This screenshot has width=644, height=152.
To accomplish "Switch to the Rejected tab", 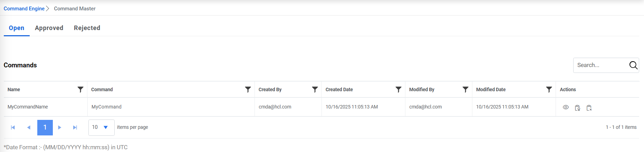I will pyautogui.click(x=87, y=28).
